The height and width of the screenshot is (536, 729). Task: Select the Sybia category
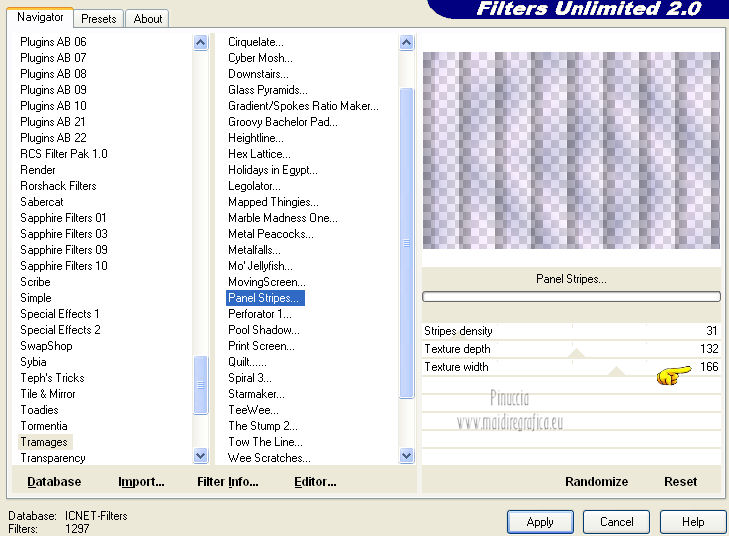33,362
